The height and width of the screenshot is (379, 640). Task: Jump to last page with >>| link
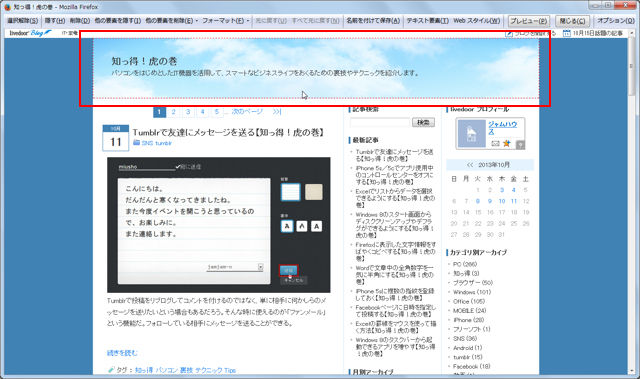(277, 111)
